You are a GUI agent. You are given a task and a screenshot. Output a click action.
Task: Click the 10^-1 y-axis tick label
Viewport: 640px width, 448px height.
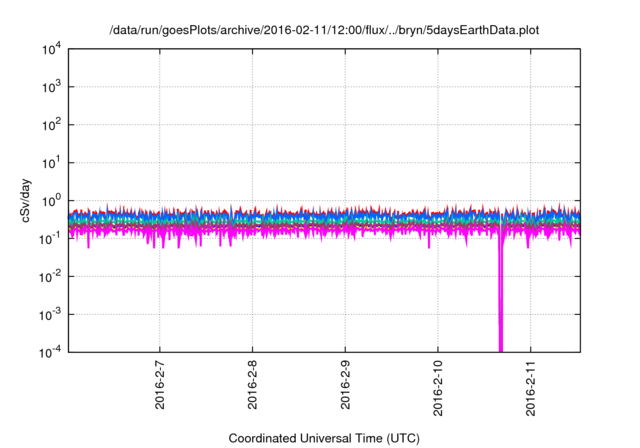(x=50, y=239)
